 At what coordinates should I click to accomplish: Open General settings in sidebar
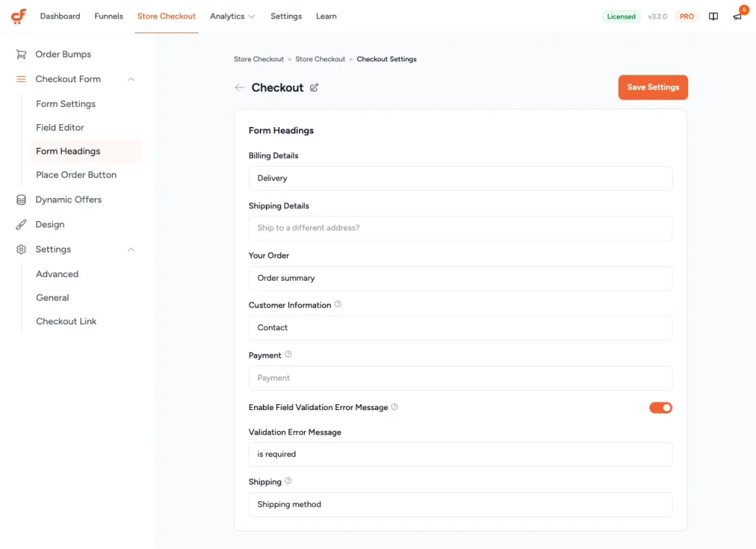point(52,298)
